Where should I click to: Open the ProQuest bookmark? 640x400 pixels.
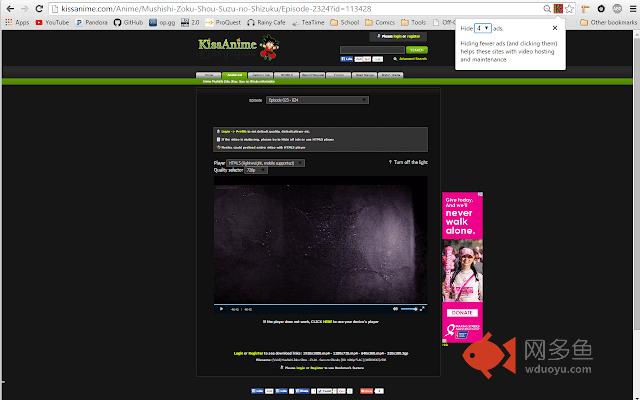click(223, 22)
